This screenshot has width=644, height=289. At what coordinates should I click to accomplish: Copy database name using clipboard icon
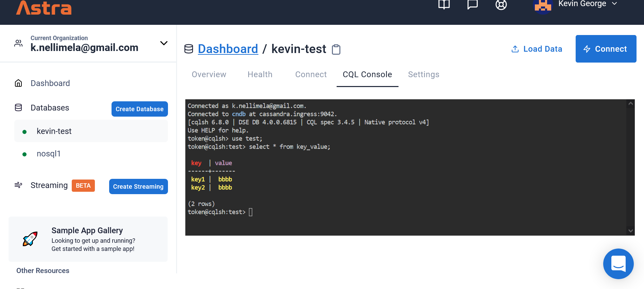pos(336,49)
